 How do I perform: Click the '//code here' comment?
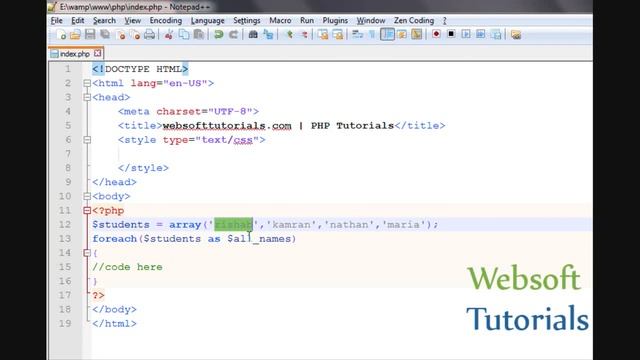tap(127, 267)
